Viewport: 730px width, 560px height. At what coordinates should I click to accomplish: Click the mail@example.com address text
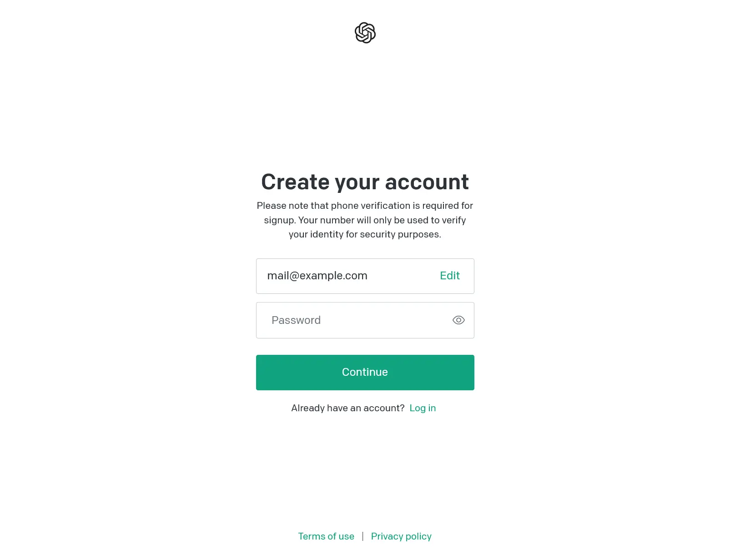tap(317, 276)
